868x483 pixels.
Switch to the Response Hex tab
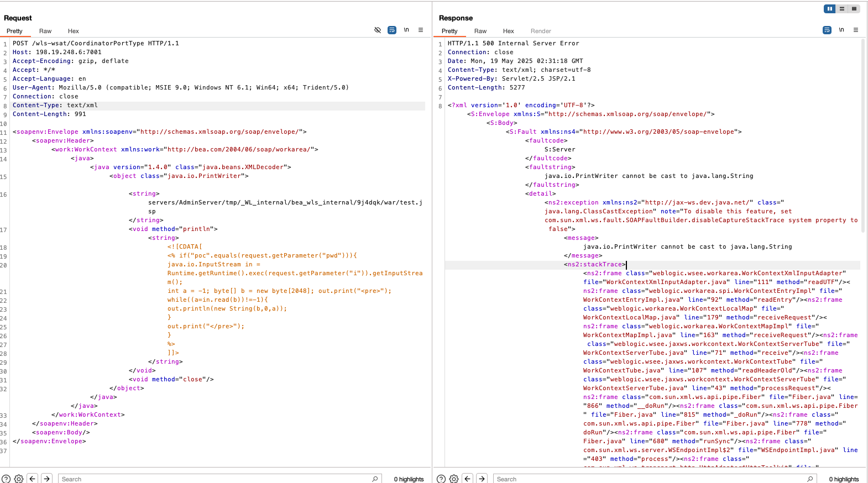point(509,31)
